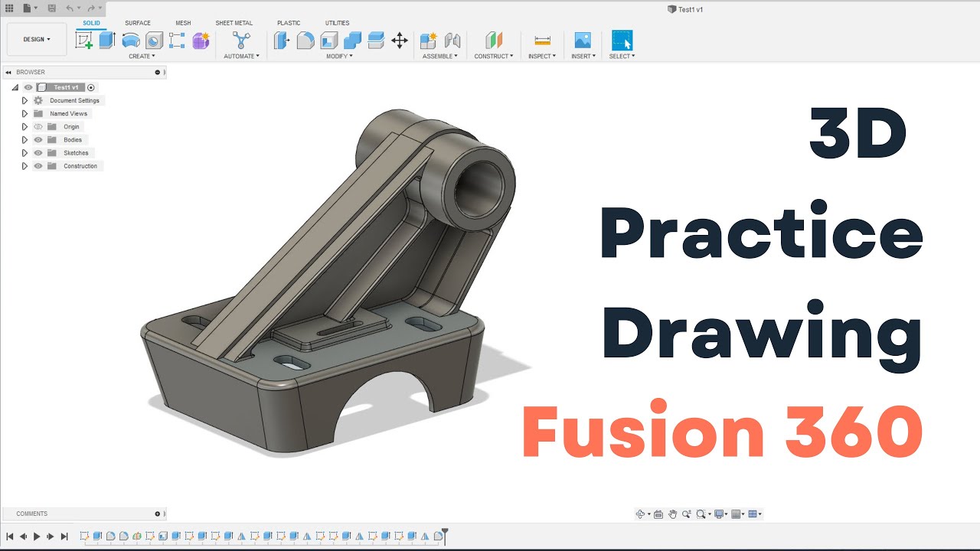Toggle visibility eye of Test1 v1
Image resolution: width=980 pixels, height=551 pixels.
click(x=28, y=87)
